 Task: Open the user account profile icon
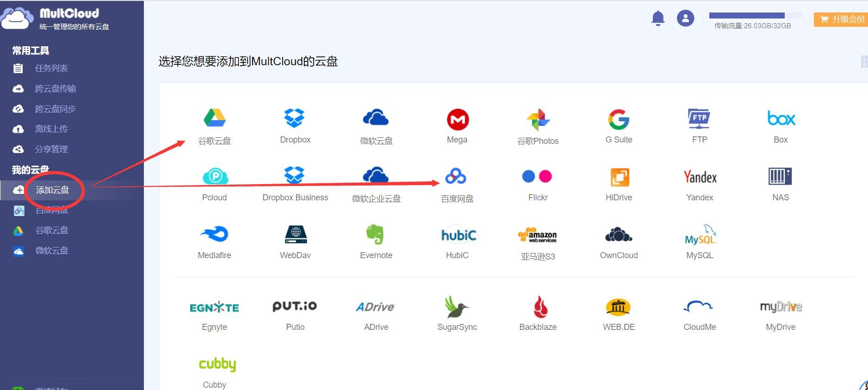[x=685, y=19]
